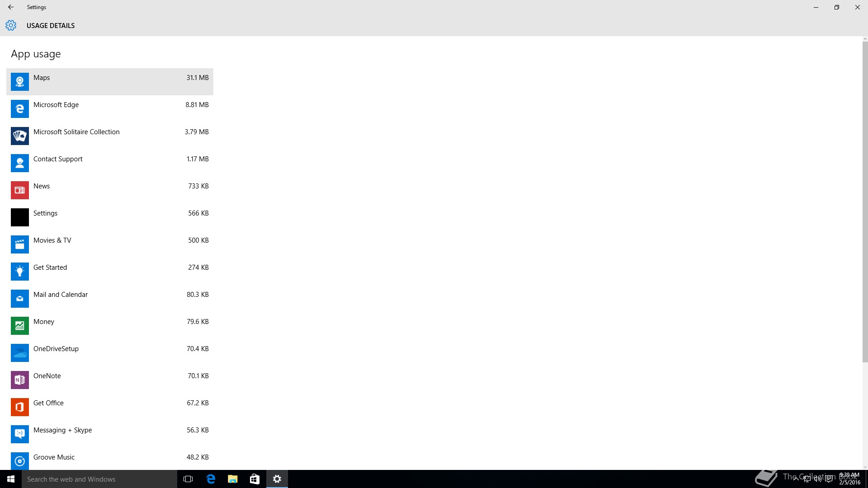Click the taskbar clock and date
This screenshot has width=868, height=488.
849,479
